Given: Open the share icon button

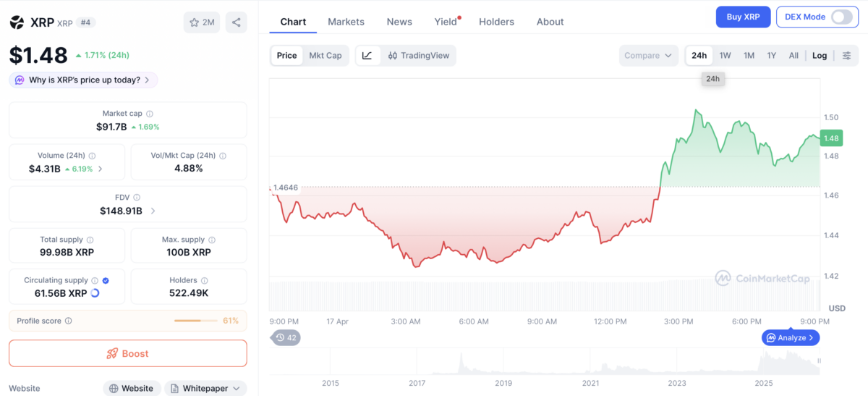Looking at the screenshot, I should click(237, 22).
